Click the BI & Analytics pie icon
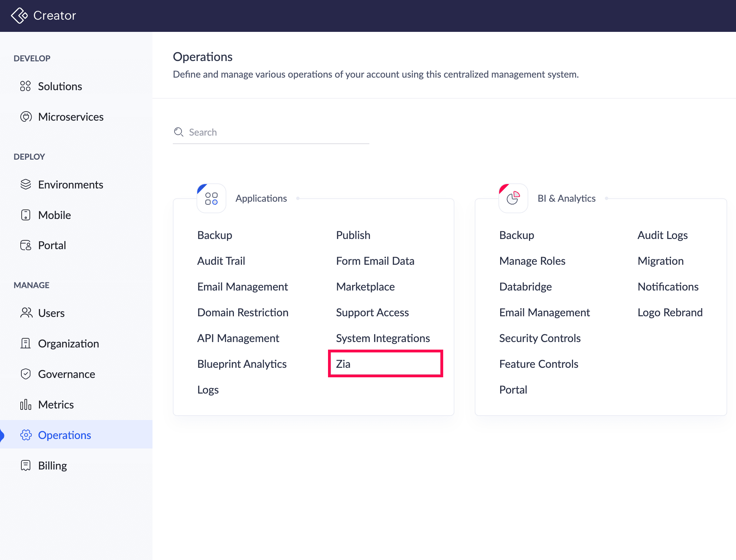The image size is (736, 560). coord(513,198)
